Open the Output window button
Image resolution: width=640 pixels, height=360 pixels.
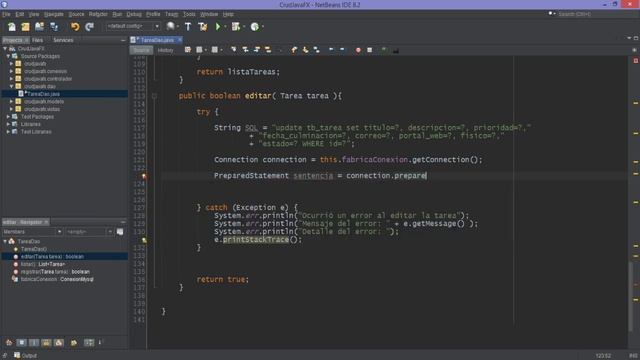25,356
